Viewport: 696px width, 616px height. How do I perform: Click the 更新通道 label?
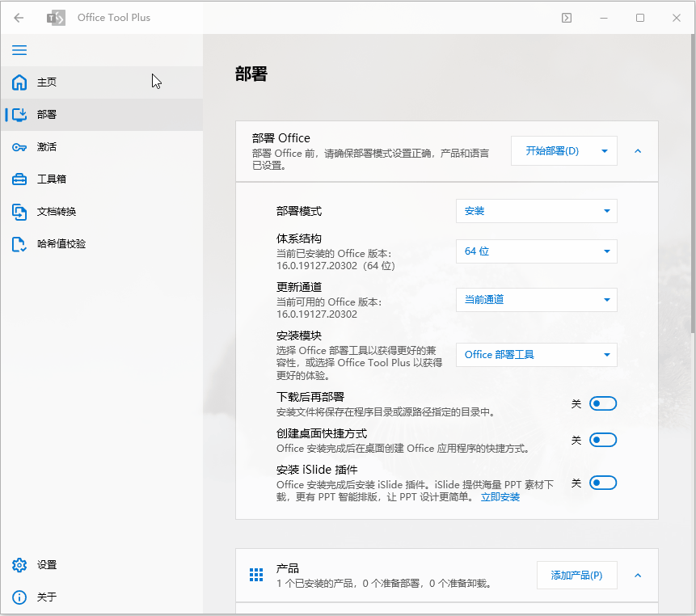[299, 287]
